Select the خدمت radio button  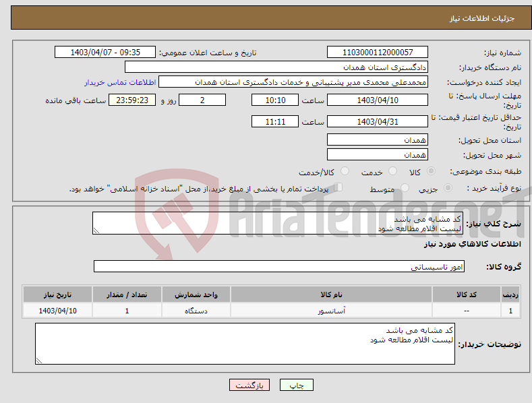point(392,171)
